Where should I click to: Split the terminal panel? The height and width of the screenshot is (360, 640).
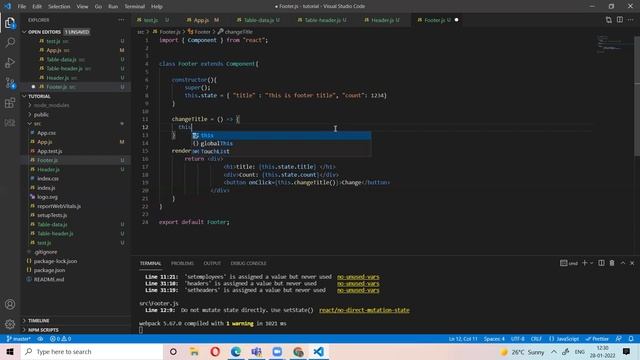click(x=601, y=263)
